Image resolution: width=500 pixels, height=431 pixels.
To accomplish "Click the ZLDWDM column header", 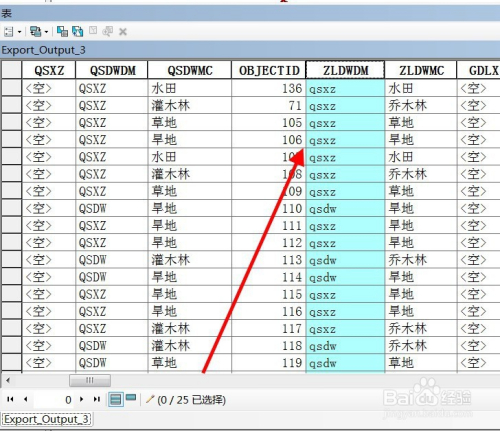I will [345, 70].
